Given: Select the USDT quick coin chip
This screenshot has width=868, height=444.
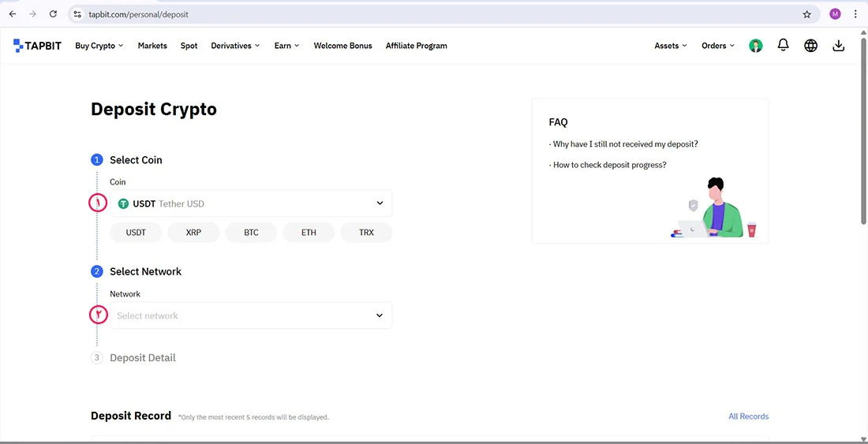Looking at the screenshot, I should coord(136,233).
